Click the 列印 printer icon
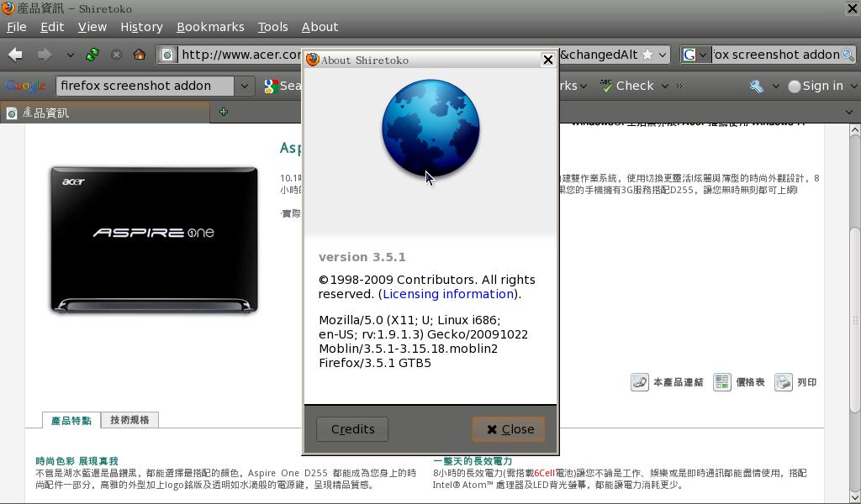861x504 pixels. coord(784,382)
